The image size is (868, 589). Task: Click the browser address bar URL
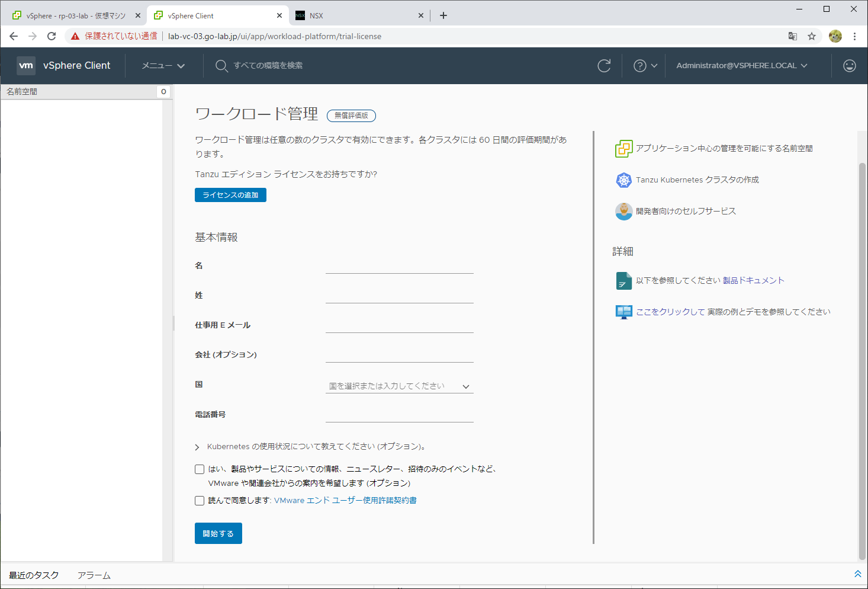(275, 36)
